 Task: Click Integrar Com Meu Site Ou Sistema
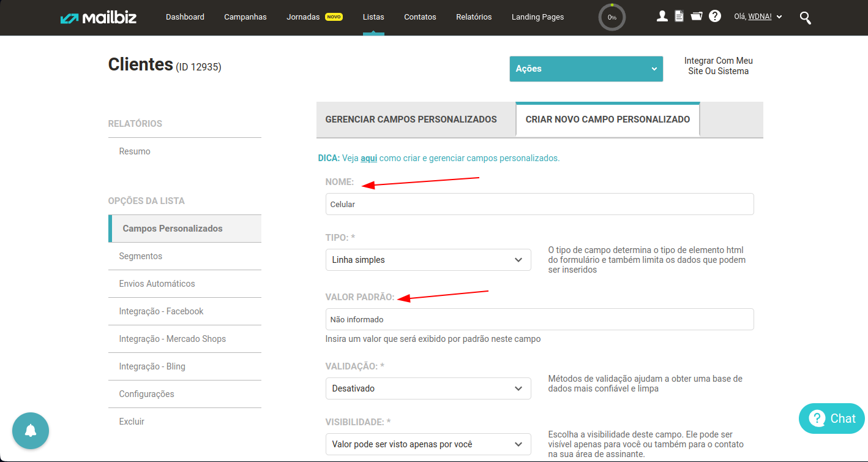coord(719,66)
